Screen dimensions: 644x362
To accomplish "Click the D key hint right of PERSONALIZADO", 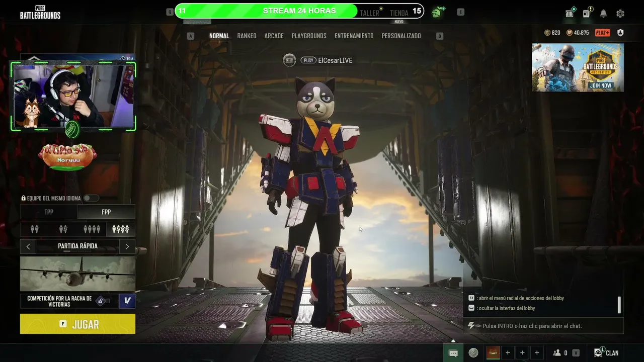I will [x=440, y=36].
